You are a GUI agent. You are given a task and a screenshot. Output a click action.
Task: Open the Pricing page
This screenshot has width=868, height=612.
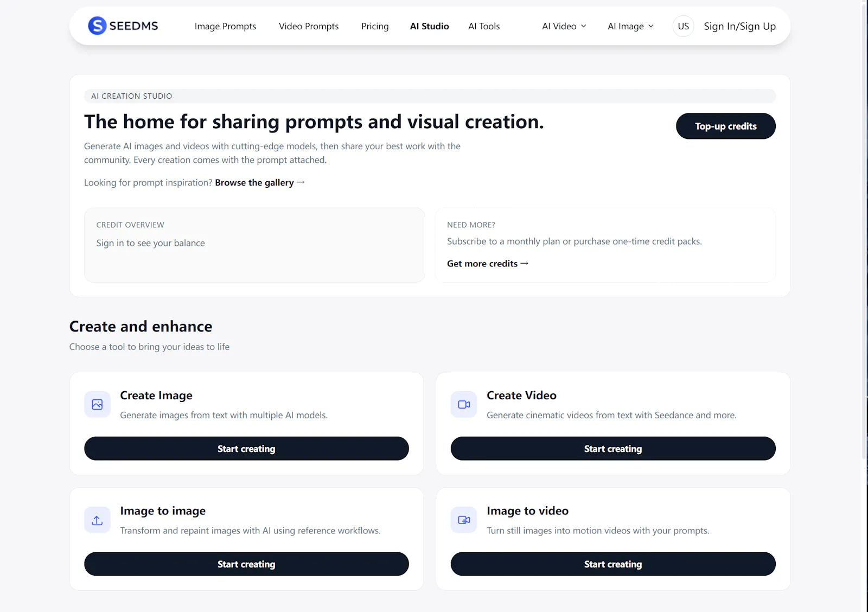[x=375, y=26]
